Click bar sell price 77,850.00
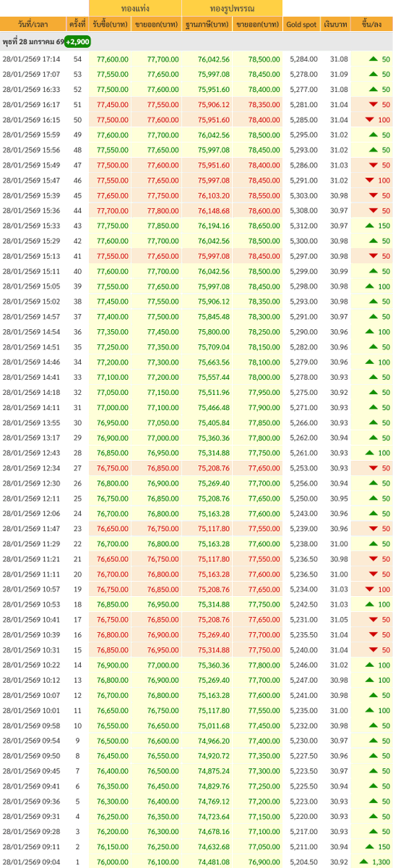The image size is (393, 868). coord(163,226)
